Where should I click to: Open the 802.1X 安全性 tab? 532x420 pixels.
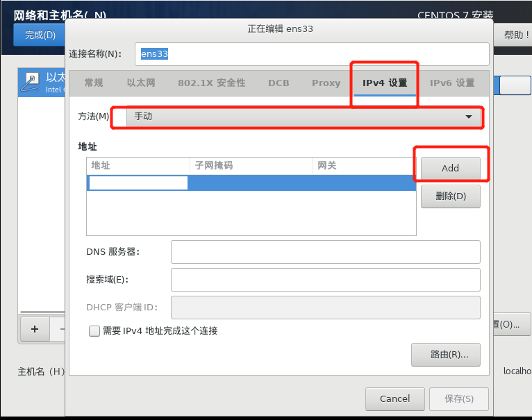point(212,83)
